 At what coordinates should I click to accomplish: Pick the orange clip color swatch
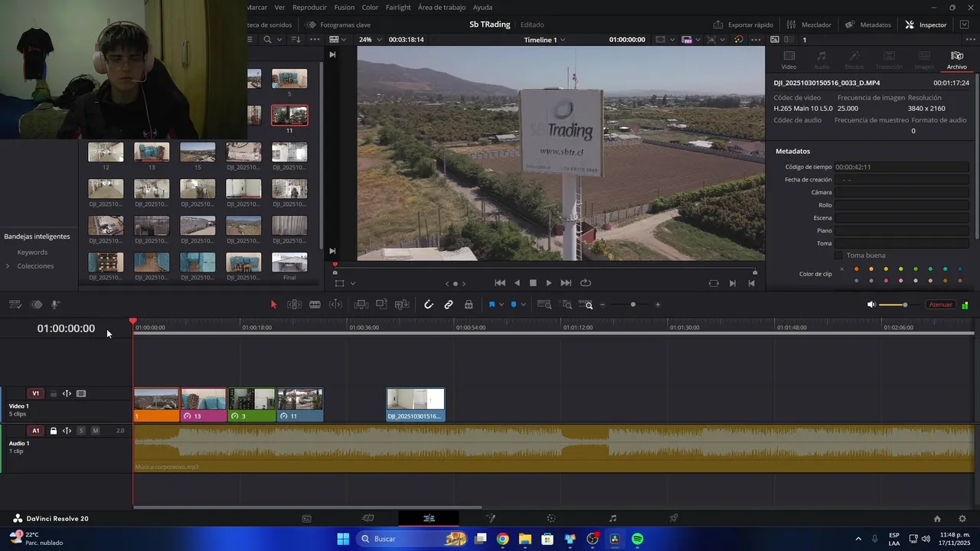pyautogui.click(x=856, y=269)
